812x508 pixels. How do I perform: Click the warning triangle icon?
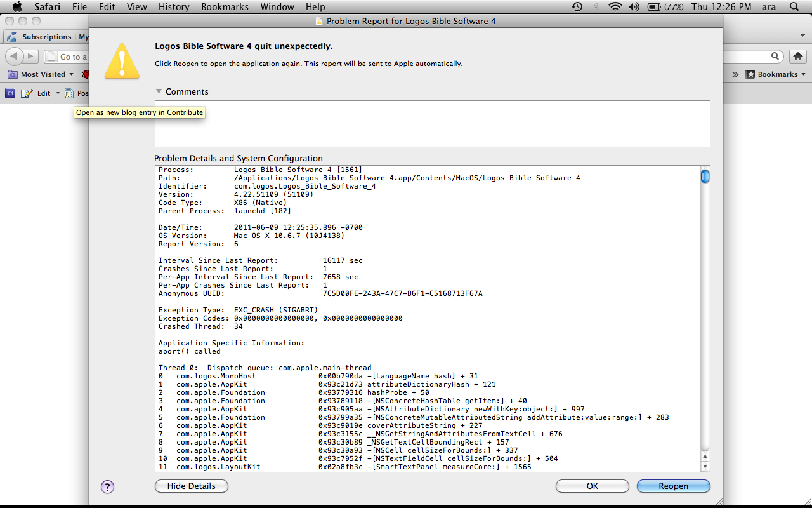122,61
